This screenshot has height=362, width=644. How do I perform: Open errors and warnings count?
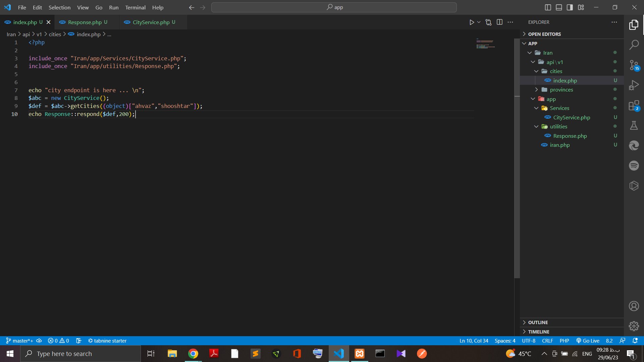click(x=58, y=341)
